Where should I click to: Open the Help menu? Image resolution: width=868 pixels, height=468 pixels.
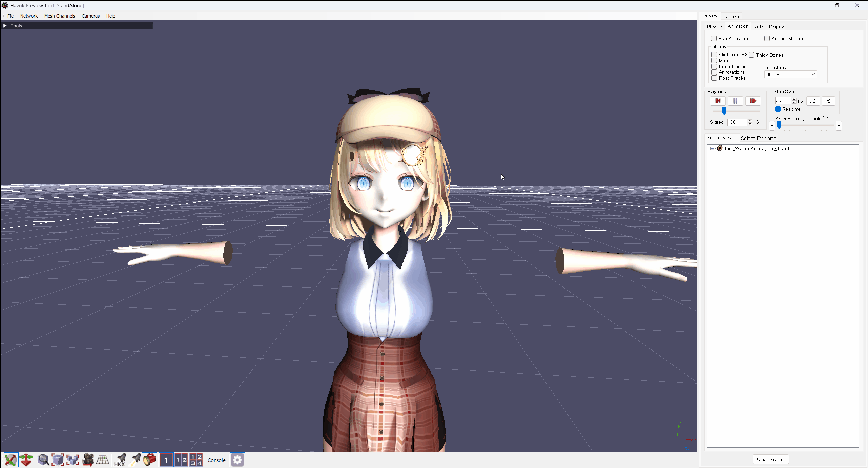pyautogui.click(x=111, y=16)
